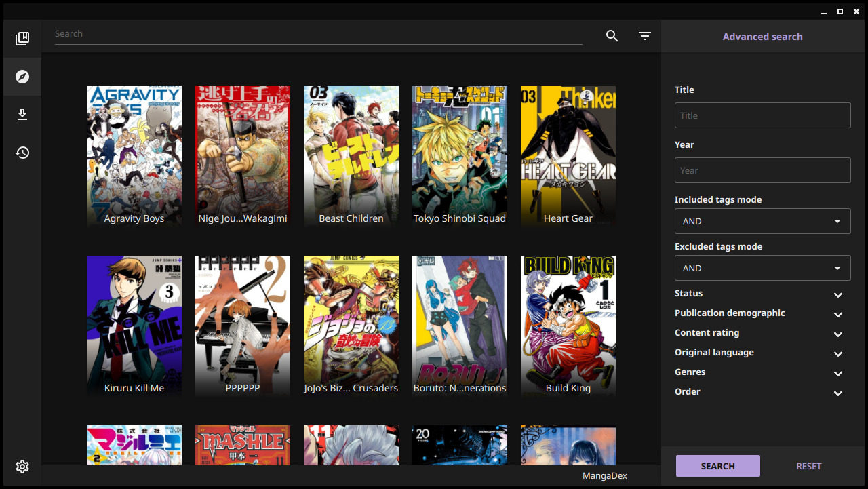This screenshot has width=868, height=489.
Task: Open the Excluded tags mode dropdown
Action: pos(763,268)
